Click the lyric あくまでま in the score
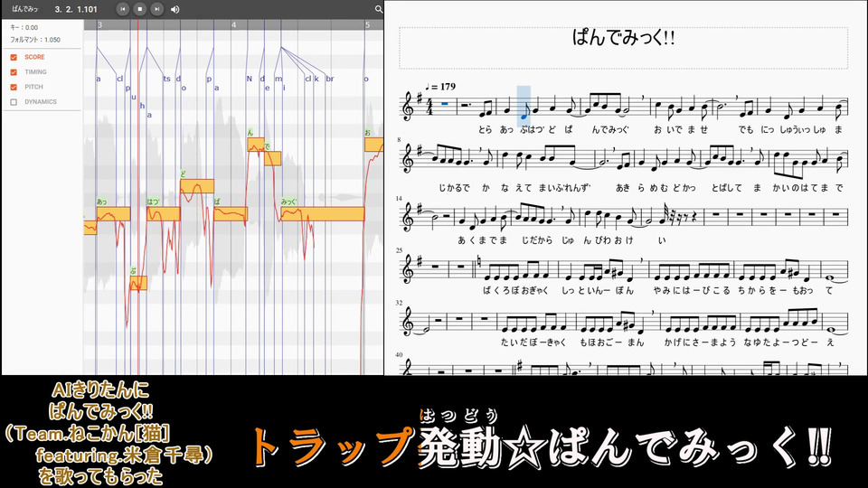868x488 pixels. 482,240
